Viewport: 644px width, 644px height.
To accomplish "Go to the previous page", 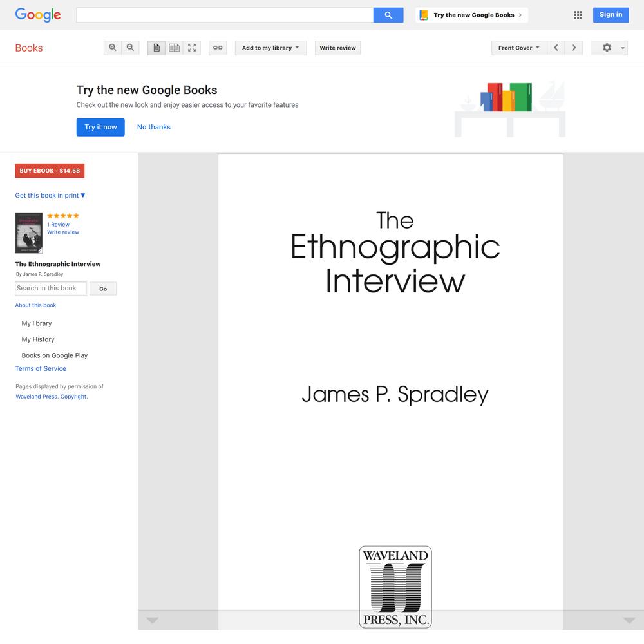I will point(556,48).
